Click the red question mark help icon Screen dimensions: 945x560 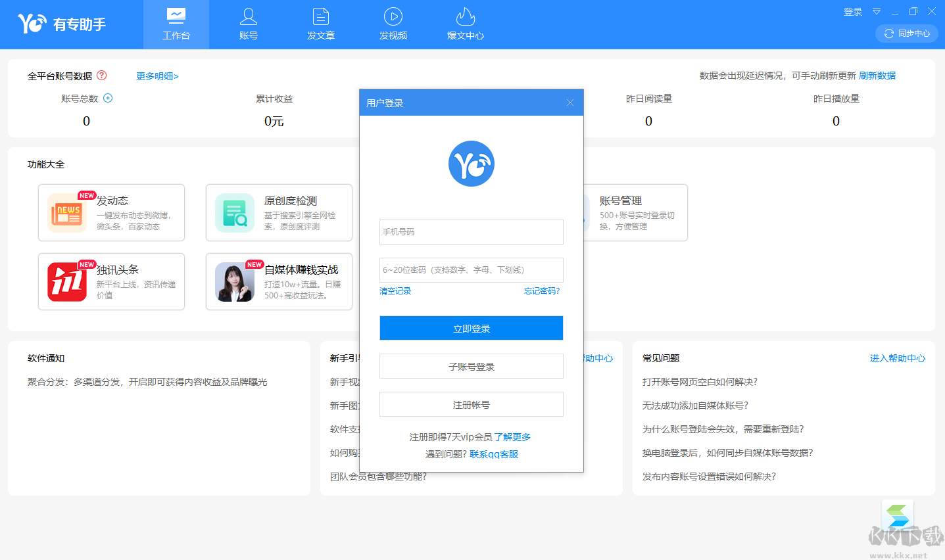(x=101, y=76)
